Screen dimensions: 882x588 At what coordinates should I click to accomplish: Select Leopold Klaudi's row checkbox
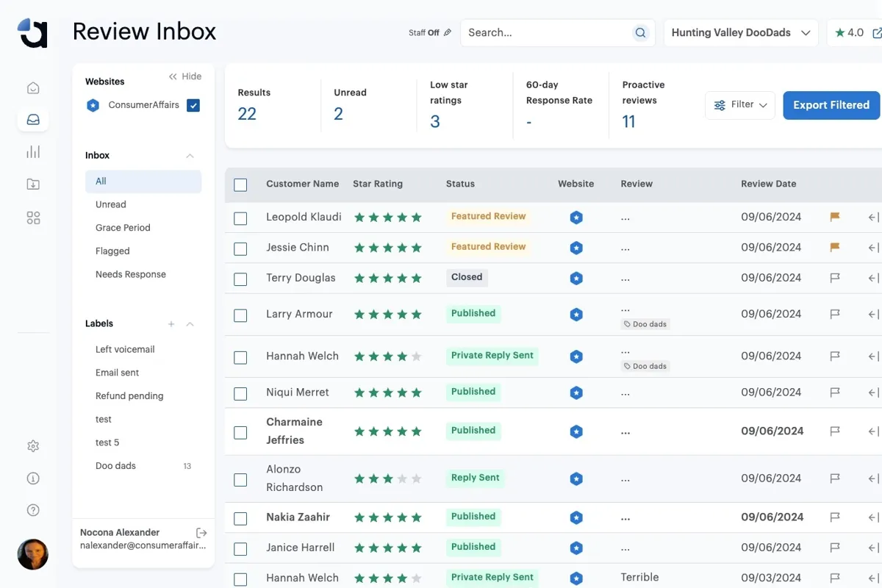240,218
